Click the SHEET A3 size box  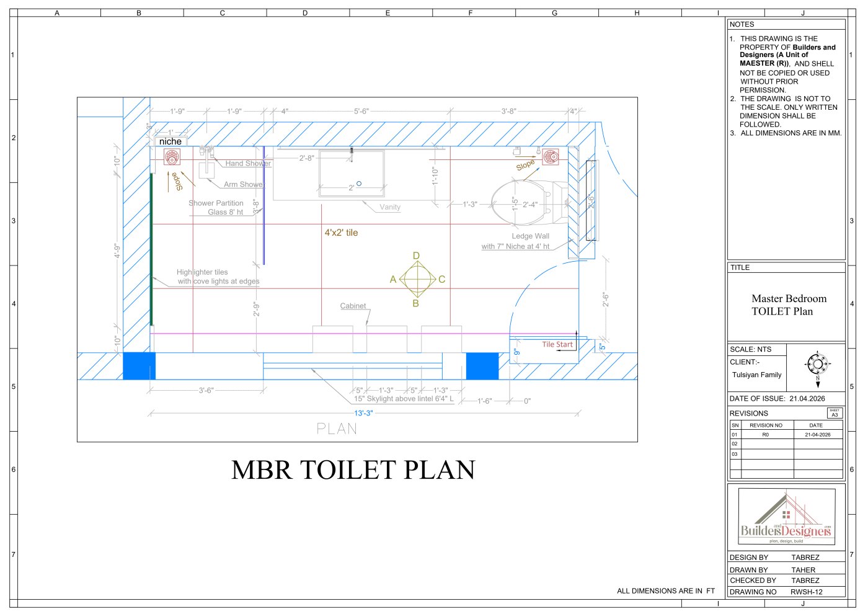tap(835, 413)
